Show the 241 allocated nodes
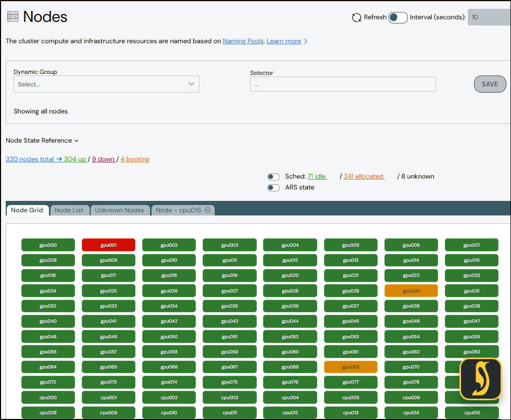Image resolution: width=511 pixels, height=420 pixels. point(364,176)
